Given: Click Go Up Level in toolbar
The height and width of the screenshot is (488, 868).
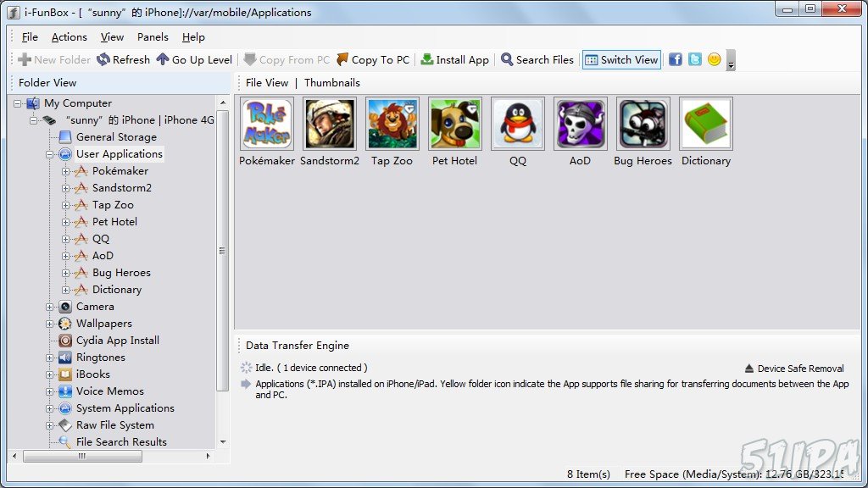Looking at the screenshot, I should (x=194, y=59).
